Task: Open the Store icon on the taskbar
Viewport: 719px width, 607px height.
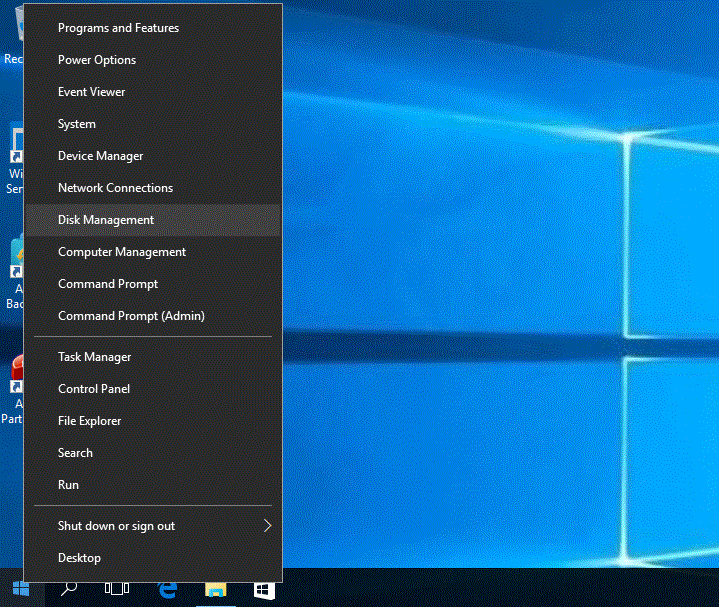Action: [x=264, y=591]
